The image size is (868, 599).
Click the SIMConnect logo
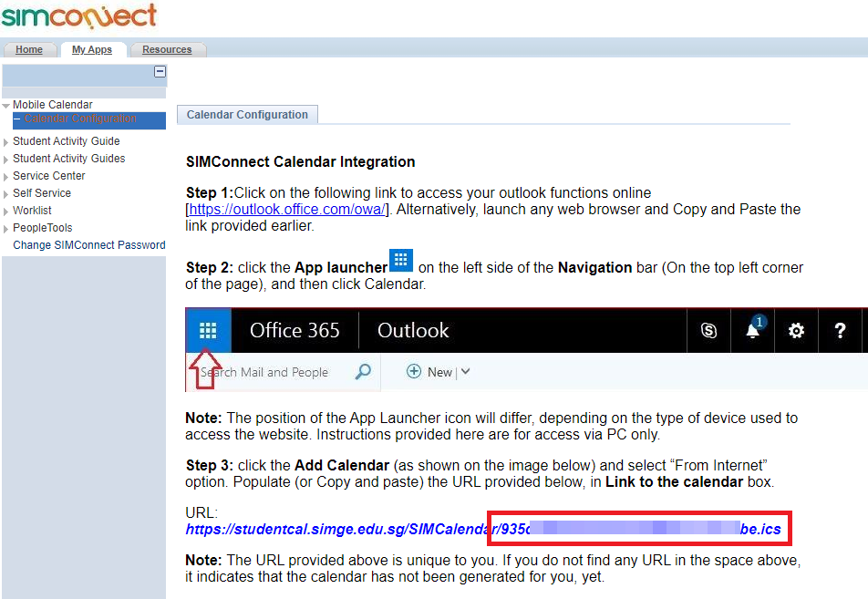pyautogui.click(x=79, y=15)
